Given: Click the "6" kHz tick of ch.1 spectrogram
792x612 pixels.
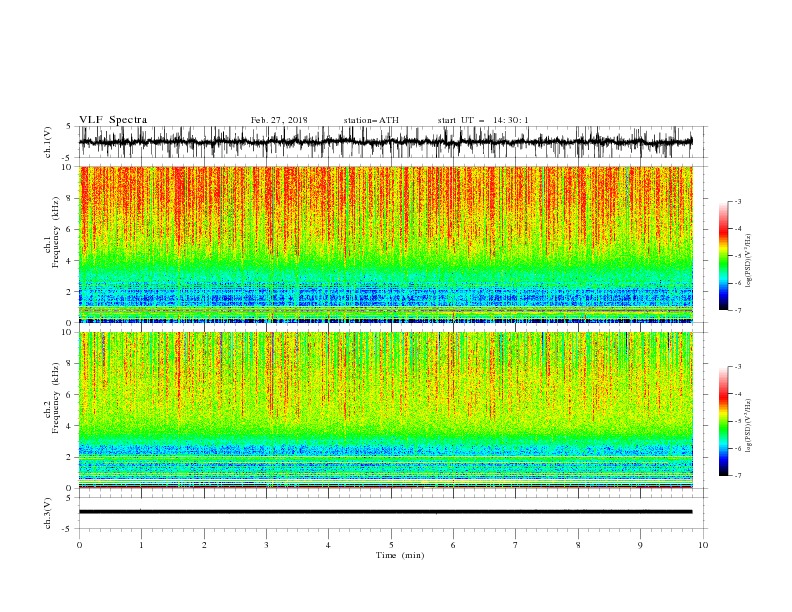Looking at the screenshot, I should [x=70, y=229].
